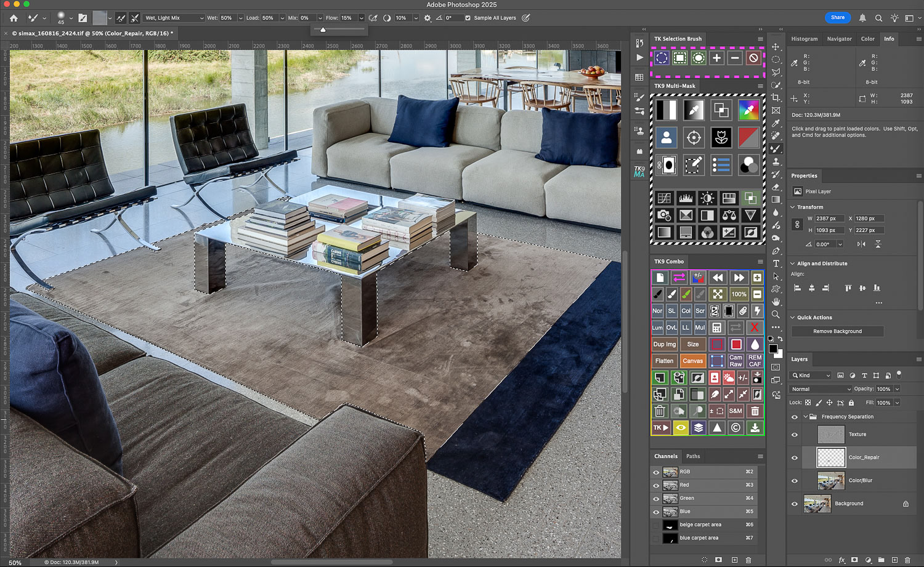The image size is (924, 567).
Task: Hide the Color/Blur layer
Action: pyautogui.click(x=795, y=481)
